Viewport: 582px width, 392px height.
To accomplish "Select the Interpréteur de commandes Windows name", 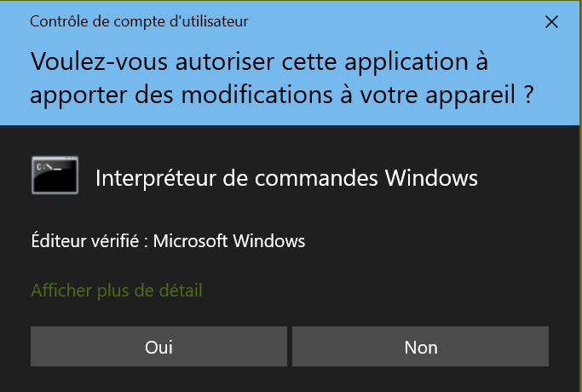I will point(286,178).
